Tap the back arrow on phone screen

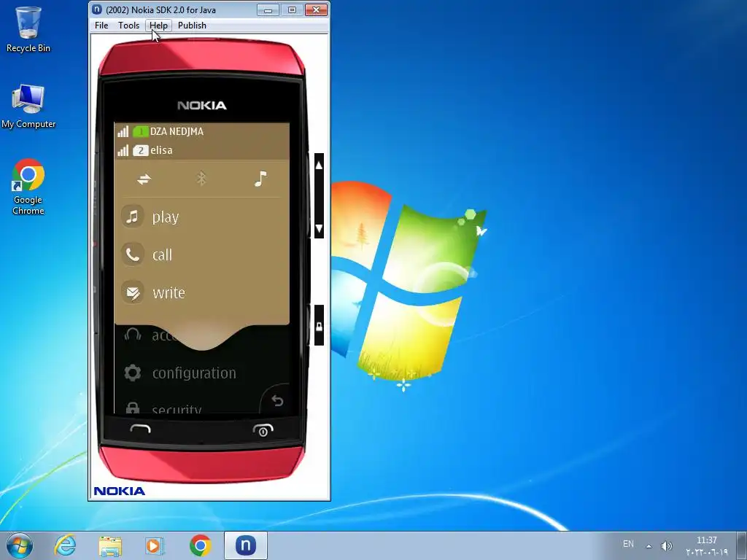(277, 400)
